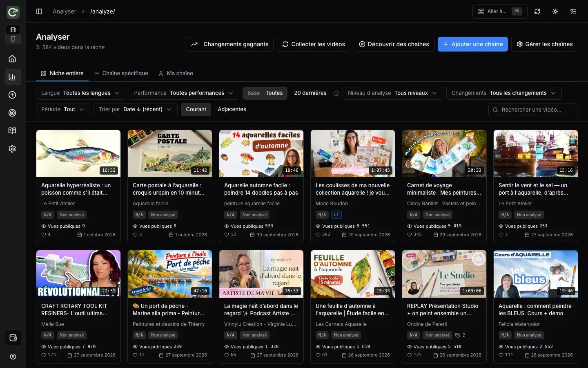Expand the Langue dropdown
The width and height of the screenshot is (588, 368).
[80, 93]
